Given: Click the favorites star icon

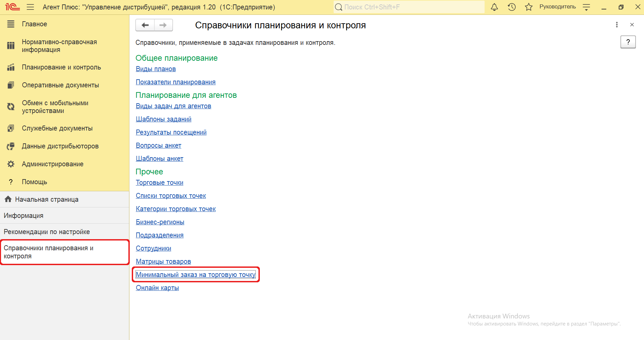Looking at the screenshot, I should point(528,7).
